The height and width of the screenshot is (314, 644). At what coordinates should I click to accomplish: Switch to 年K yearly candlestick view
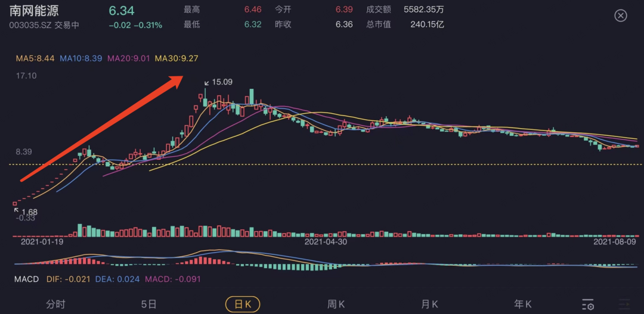(523, 304)
